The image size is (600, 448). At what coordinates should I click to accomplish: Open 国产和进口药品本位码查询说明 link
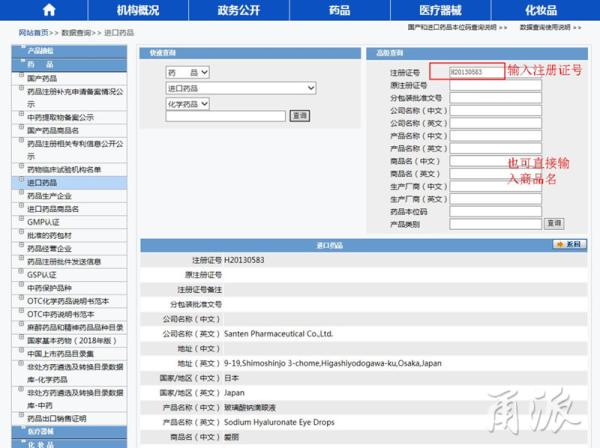[x=452, y=27]
